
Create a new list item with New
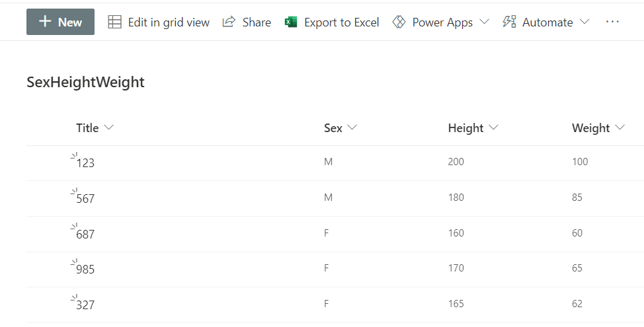click(61, 22)
